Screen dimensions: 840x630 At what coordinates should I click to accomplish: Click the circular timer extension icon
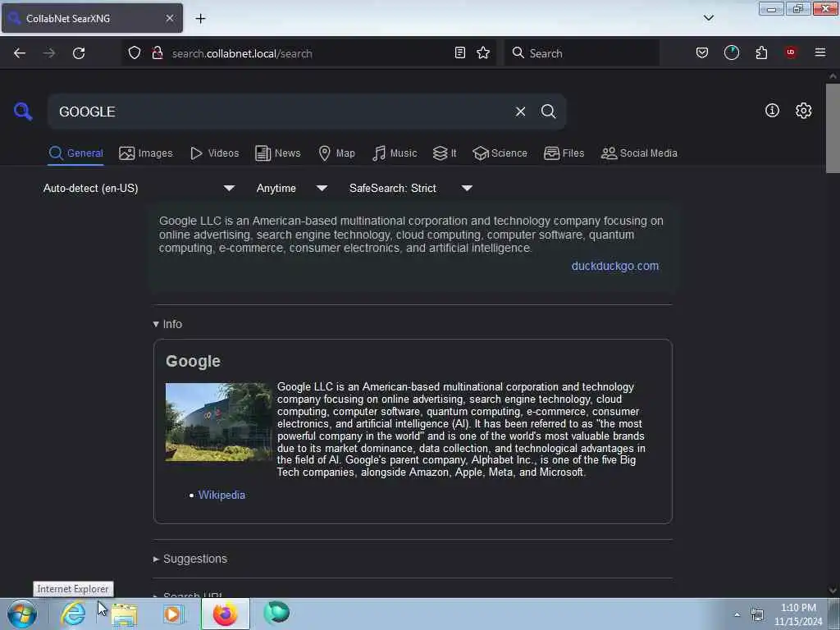point(731,52)
